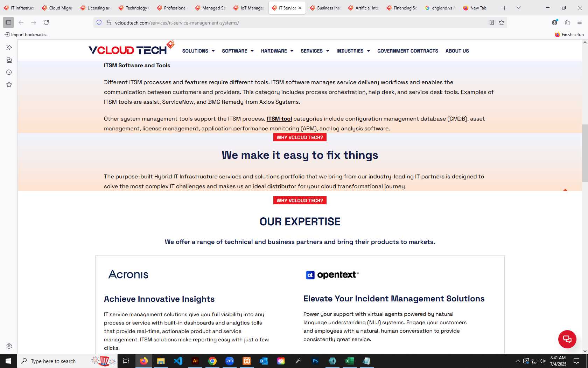Click the red scroll-to-top arrow
Viewport: 588px width, 368px height.
pyautogui.click(x=565, y=190)
